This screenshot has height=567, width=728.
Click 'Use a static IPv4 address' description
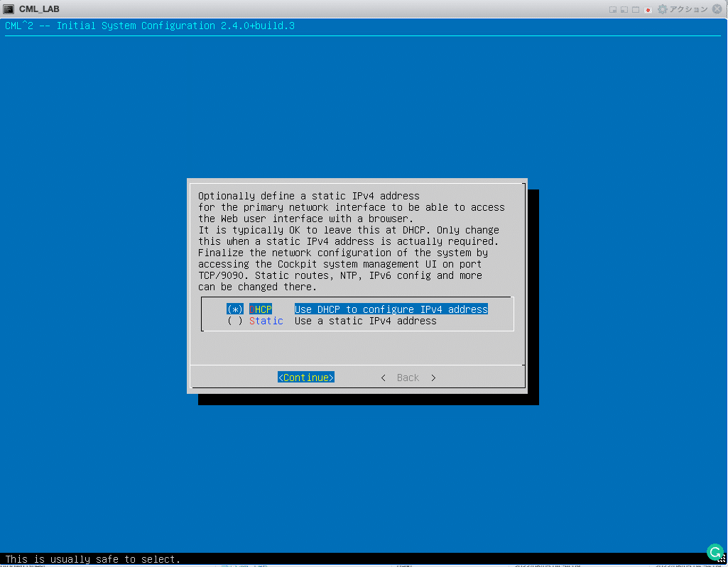click(365, 321)
